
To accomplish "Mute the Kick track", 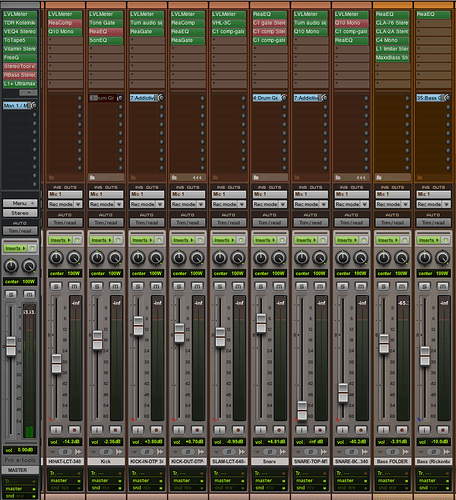I will click(115, 286).
